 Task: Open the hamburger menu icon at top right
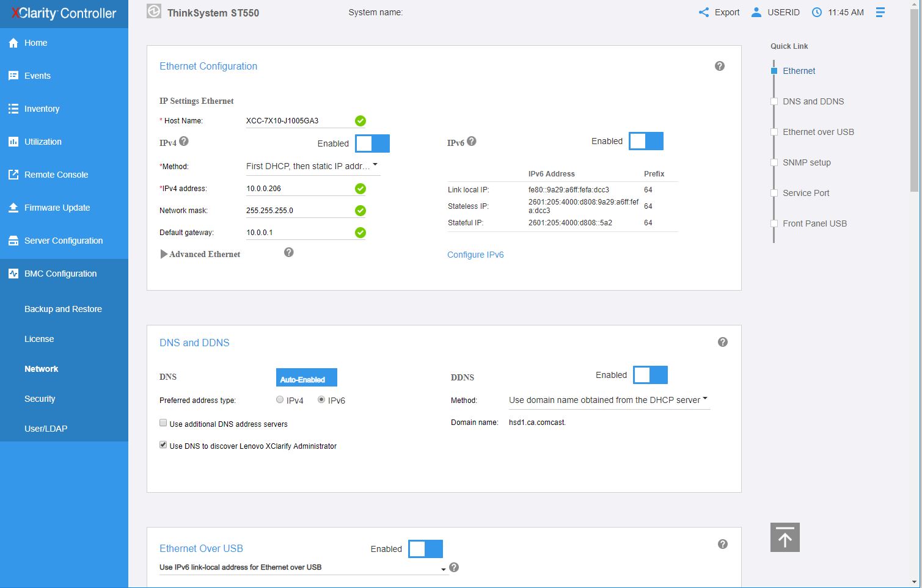(x=880, y=12)
